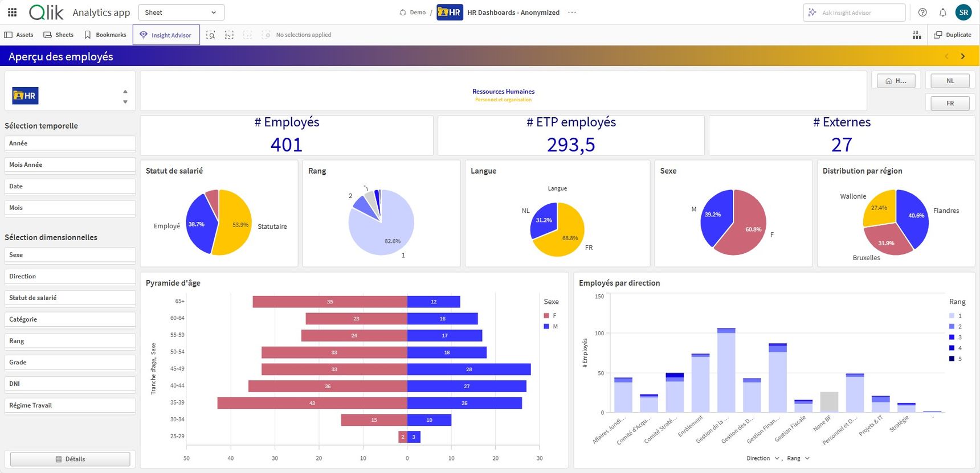Open the SR user profile avatar
Viewport: 980px width, 473px height.
pyautogui.click(x=963, y=13)
